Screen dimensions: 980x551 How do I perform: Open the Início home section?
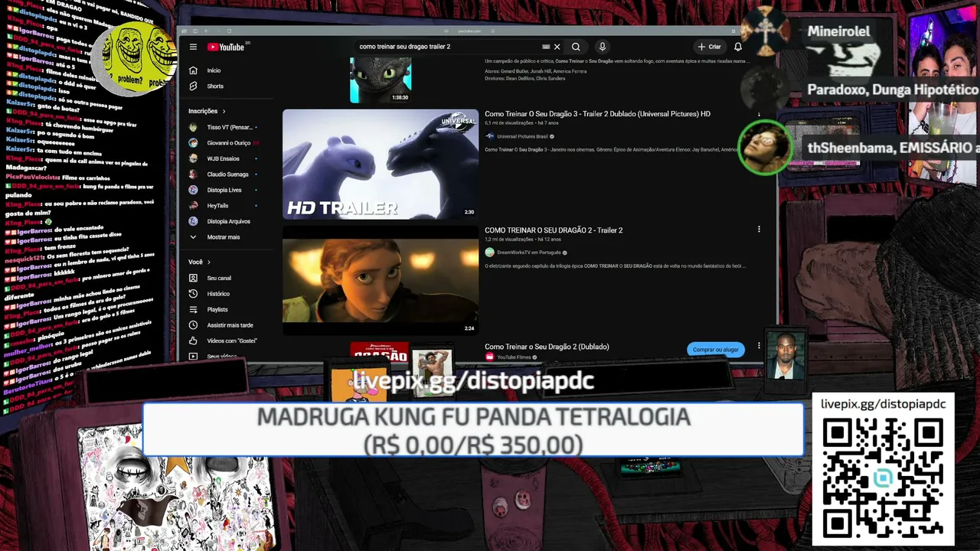click(x=214, y=70)
